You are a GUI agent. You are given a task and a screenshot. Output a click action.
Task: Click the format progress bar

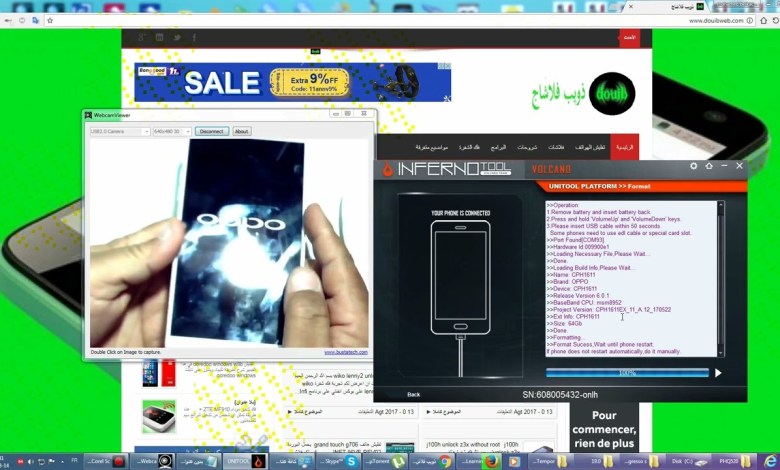pyautogui.click(x=627, y=373)
